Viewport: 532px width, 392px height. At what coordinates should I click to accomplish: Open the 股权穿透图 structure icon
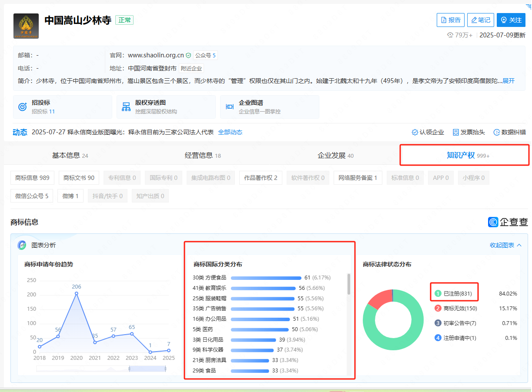(126, 107)
